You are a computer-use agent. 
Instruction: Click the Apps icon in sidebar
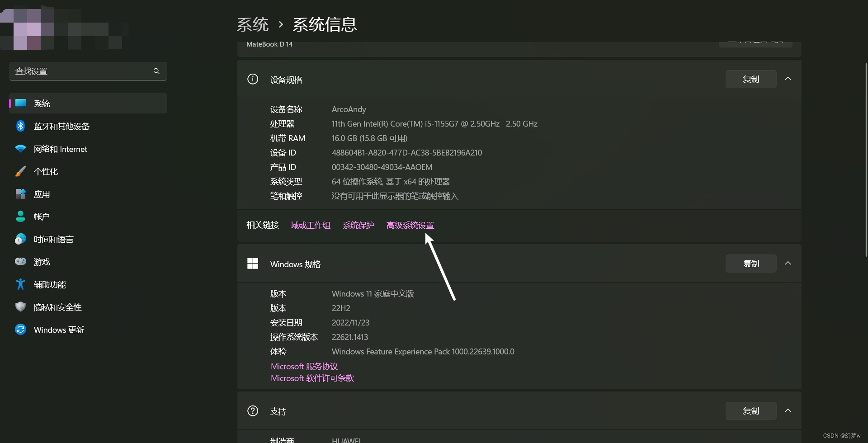coord(20,194)
